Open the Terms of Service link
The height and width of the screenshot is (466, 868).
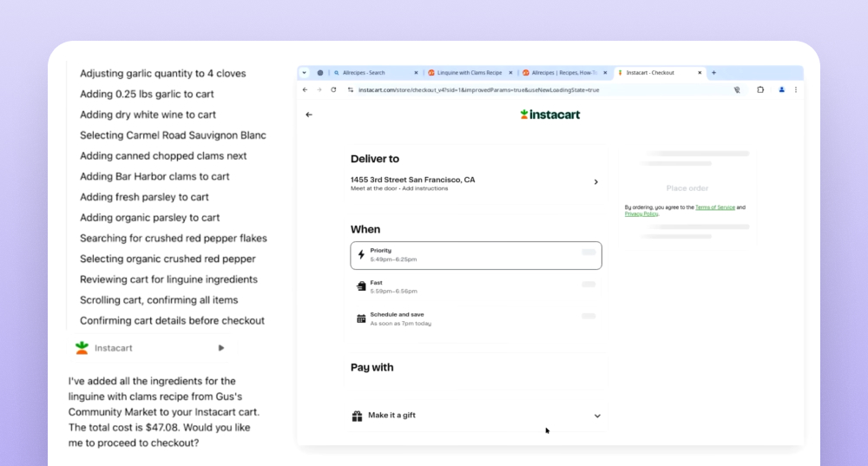(x=714, y=207)
